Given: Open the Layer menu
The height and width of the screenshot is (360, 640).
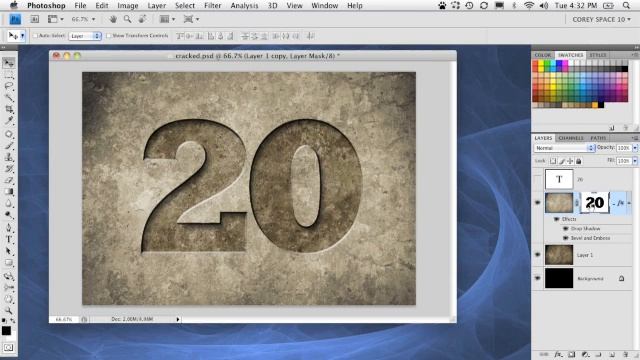Looking at the screenshot, I should pyautogui.click(x=157, y=6).
